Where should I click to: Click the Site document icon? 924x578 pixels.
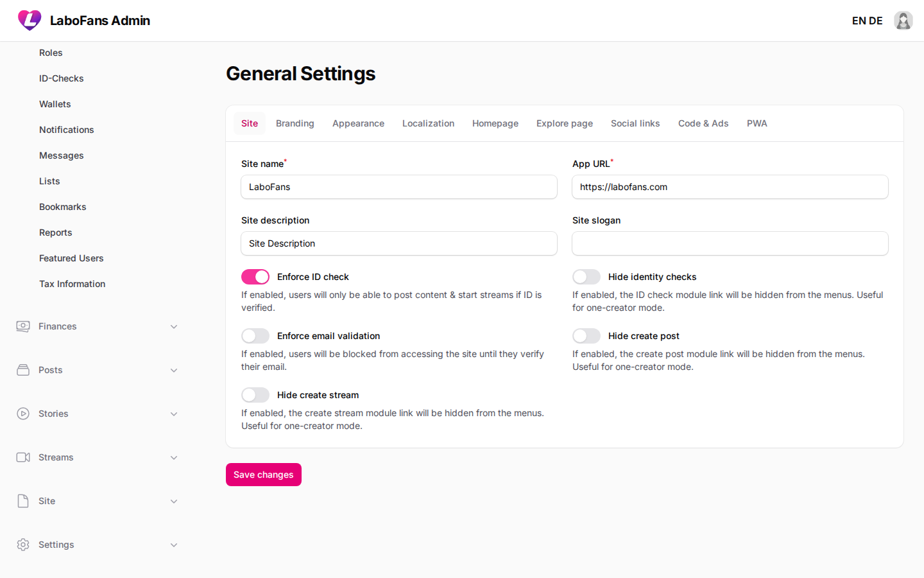click(x=23, y=501)
